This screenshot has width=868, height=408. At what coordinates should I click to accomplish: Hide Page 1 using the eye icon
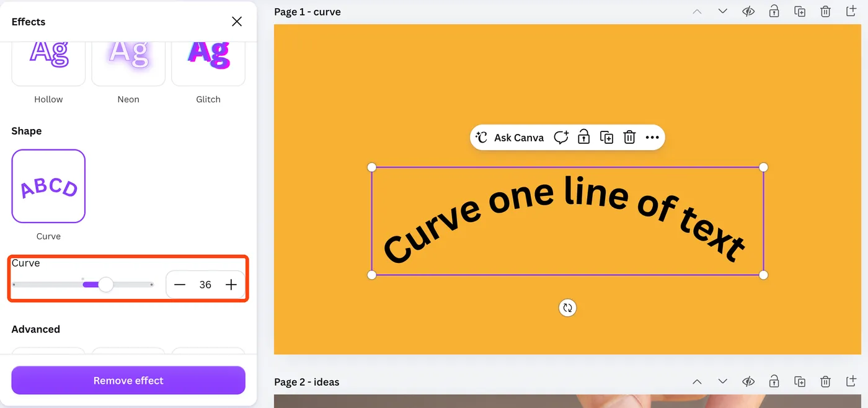[x=748, y=12]
